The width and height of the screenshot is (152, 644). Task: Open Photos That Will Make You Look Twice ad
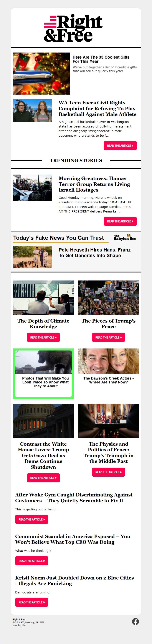point(43,374)
